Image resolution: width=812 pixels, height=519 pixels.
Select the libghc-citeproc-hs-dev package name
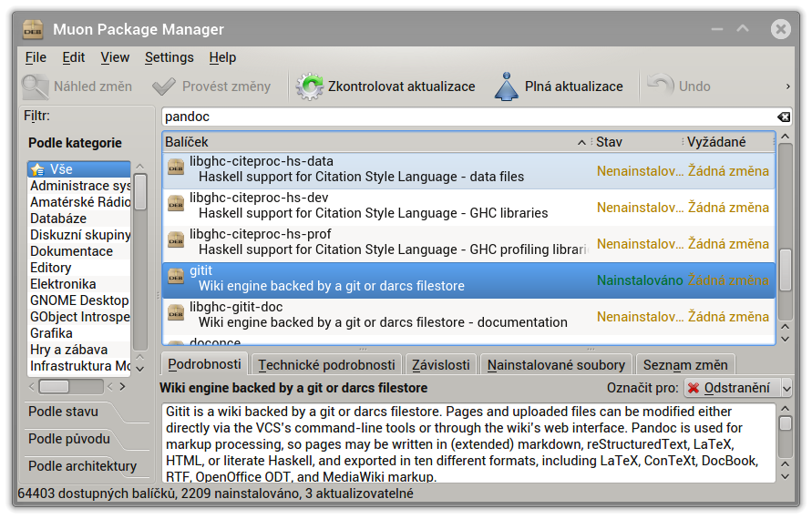(x=259, y=198)
